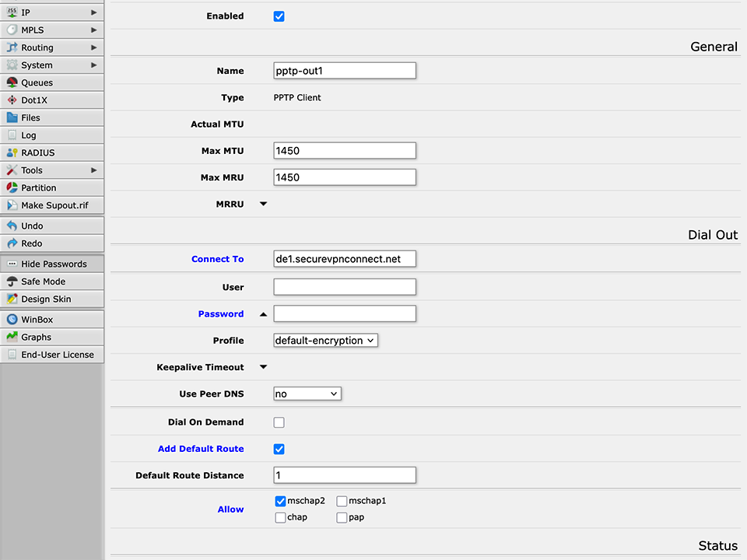This screenshot has height=560, width=747.
Task: Check the pap authentication option
Action: (342, 517)
